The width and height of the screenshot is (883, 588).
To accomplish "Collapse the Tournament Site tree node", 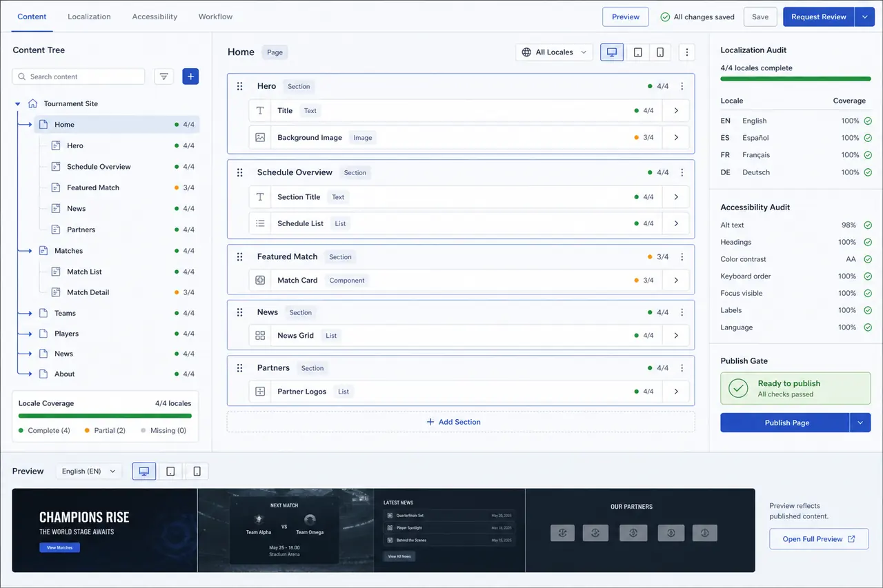I will tap(17, 104).
